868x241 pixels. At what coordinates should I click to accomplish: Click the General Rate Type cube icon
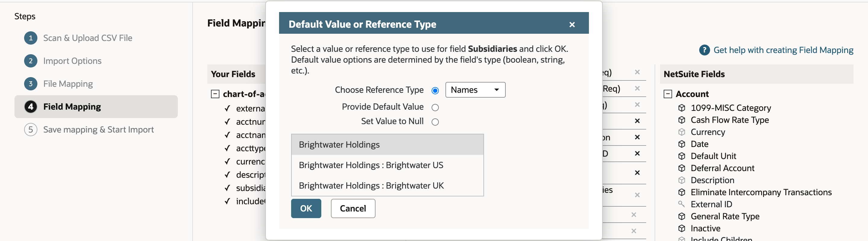[682, 216]
